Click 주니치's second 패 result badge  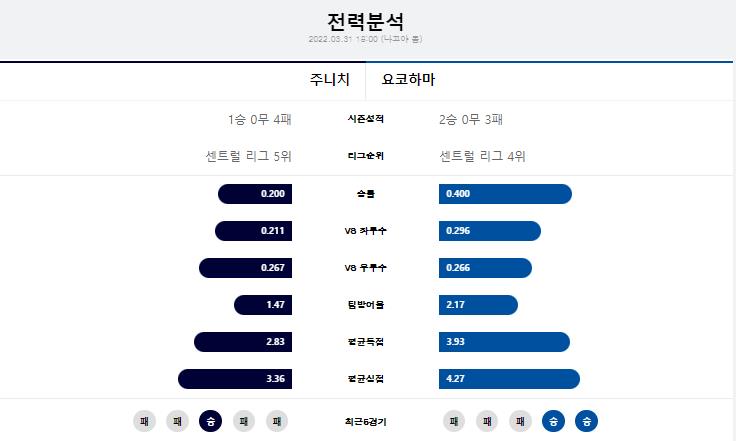[x=177, y=421]
